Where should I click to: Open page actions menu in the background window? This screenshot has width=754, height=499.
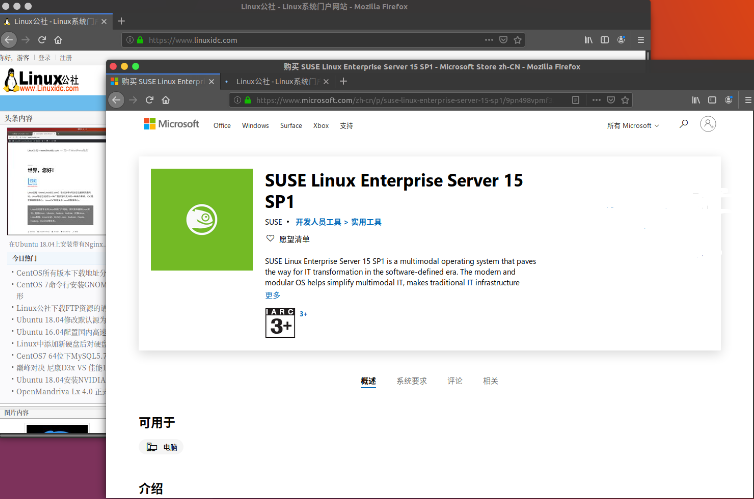[x=489, y=40]
